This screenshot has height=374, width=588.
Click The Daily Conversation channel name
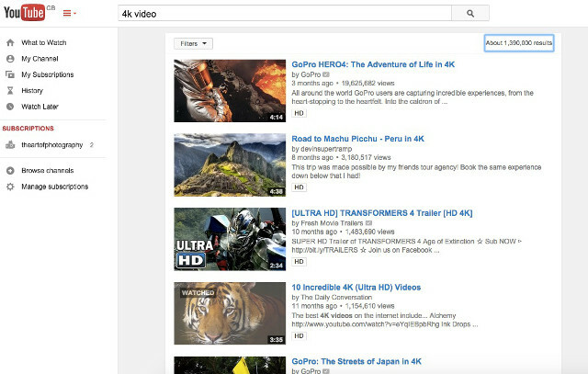[x=336, y=298]
